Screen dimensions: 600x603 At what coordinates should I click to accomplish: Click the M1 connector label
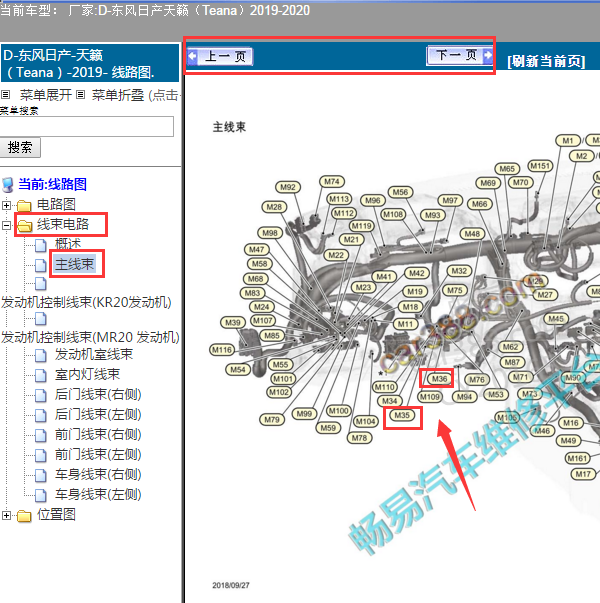coord(568,141)
